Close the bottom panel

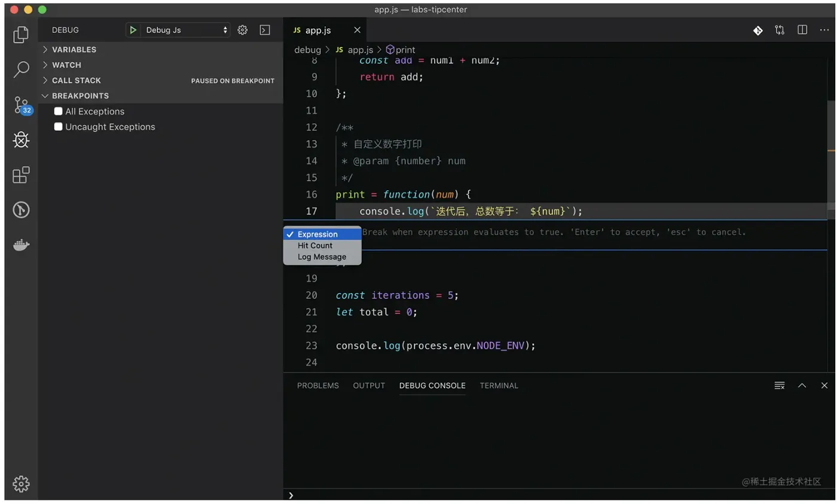click(x=824, y=386)
